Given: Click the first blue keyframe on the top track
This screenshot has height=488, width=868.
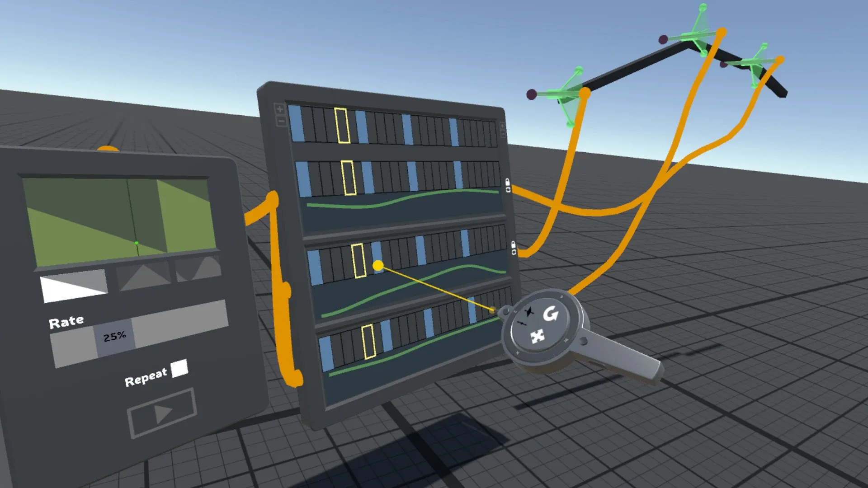Looking at the screenshot, I should click(x=296, y=123).
